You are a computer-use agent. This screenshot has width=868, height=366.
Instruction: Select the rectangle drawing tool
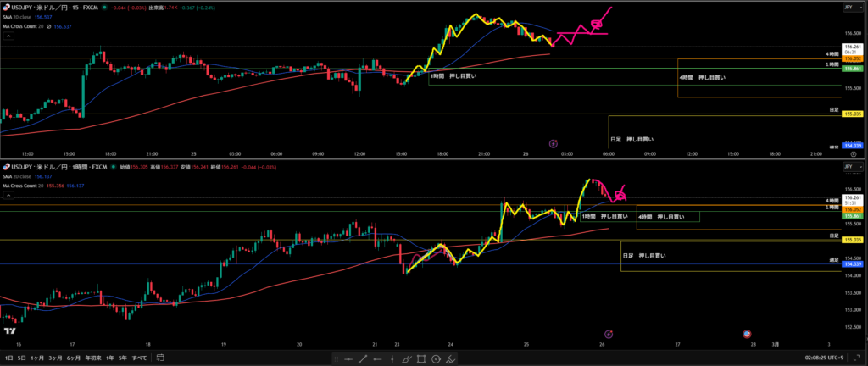[x=421, y=359]
